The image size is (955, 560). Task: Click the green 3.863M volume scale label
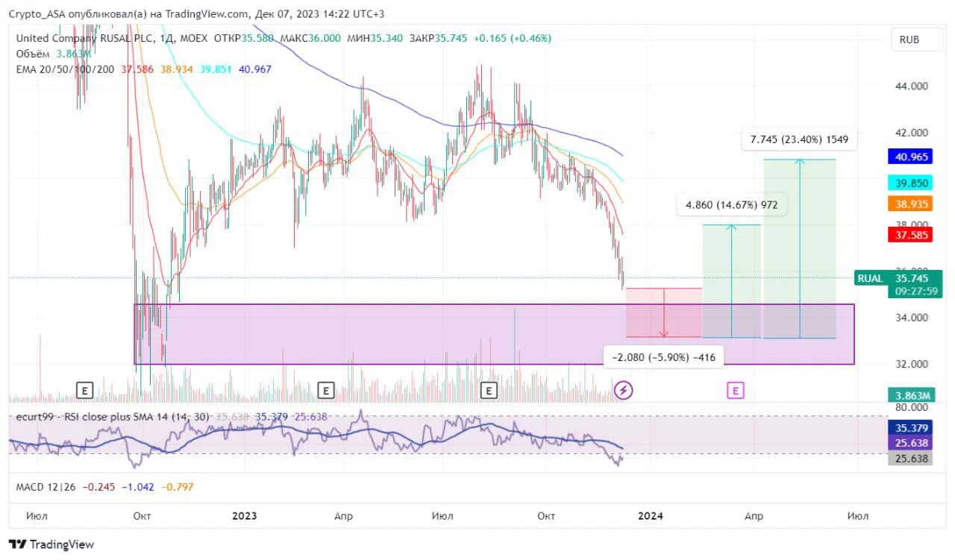tap(910, 395)
